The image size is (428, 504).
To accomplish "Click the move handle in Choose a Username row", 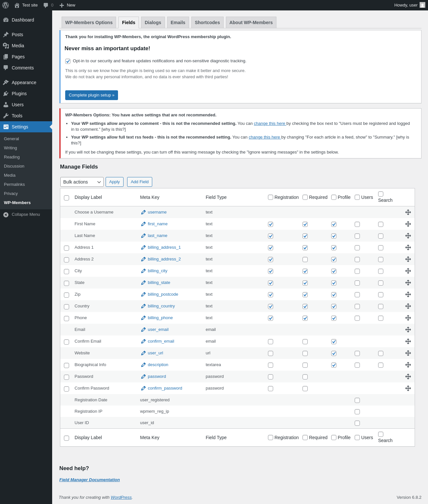I will click(408, 212).
